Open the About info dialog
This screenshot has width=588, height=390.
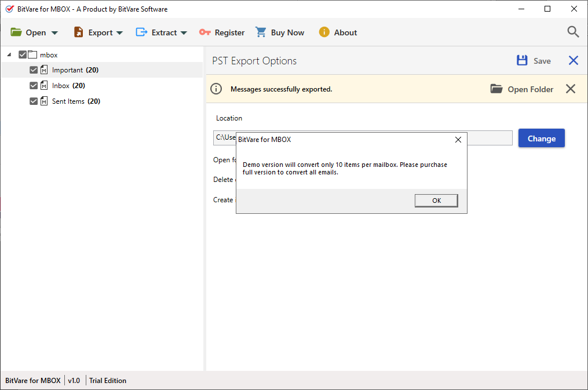pos(338,32)
